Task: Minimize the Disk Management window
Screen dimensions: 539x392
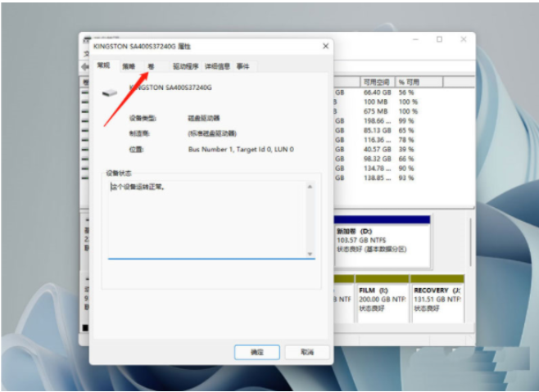Action: tap(416, 39)
